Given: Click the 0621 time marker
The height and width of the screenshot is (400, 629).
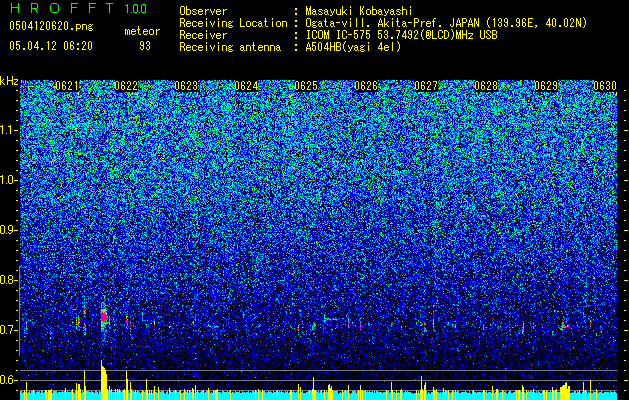Looking at the screenshot, I should tap(67, 86).
